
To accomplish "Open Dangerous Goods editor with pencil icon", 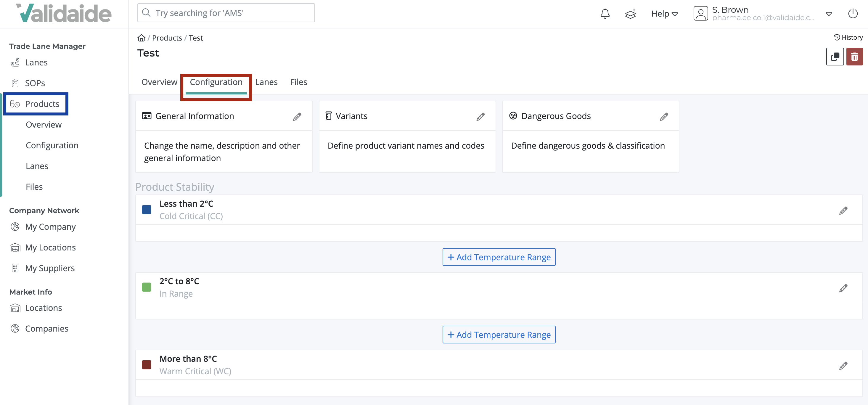I will point(663,116).
